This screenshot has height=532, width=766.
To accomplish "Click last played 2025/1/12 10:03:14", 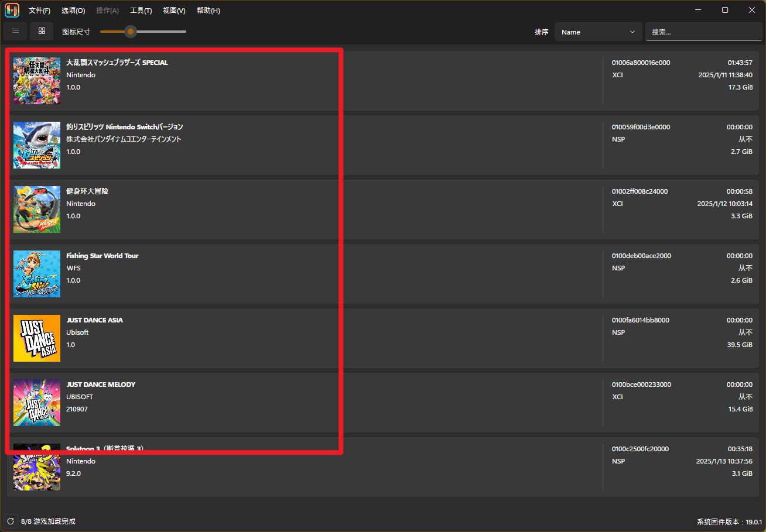I will [x=725, y=204].
